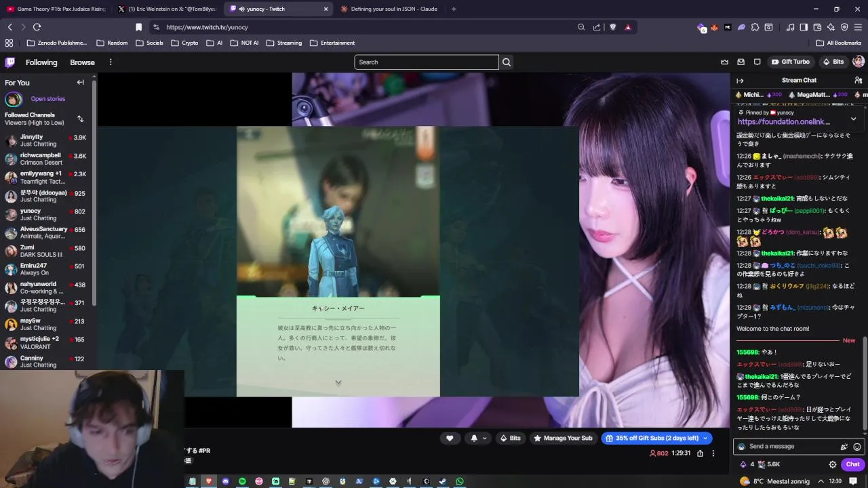868x488 pixels.
Task: Sort followed channels by viewers
Action: tap(80, 119)
